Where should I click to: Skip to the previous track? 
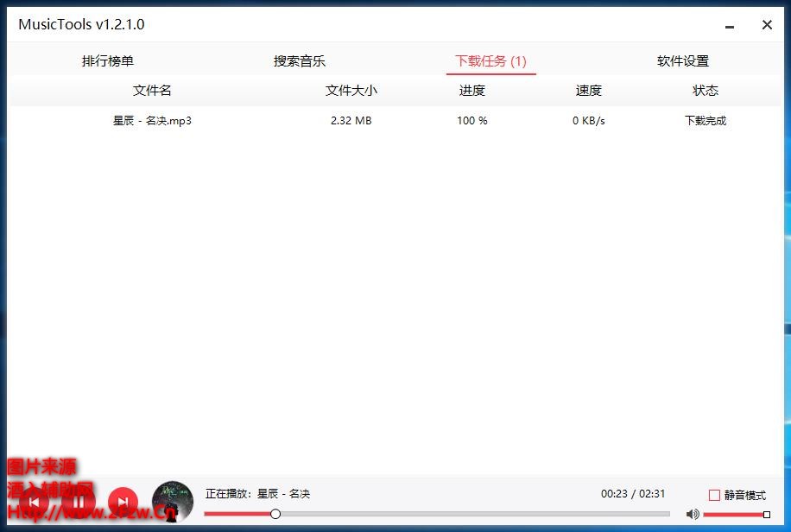click(x=35, y=503)
